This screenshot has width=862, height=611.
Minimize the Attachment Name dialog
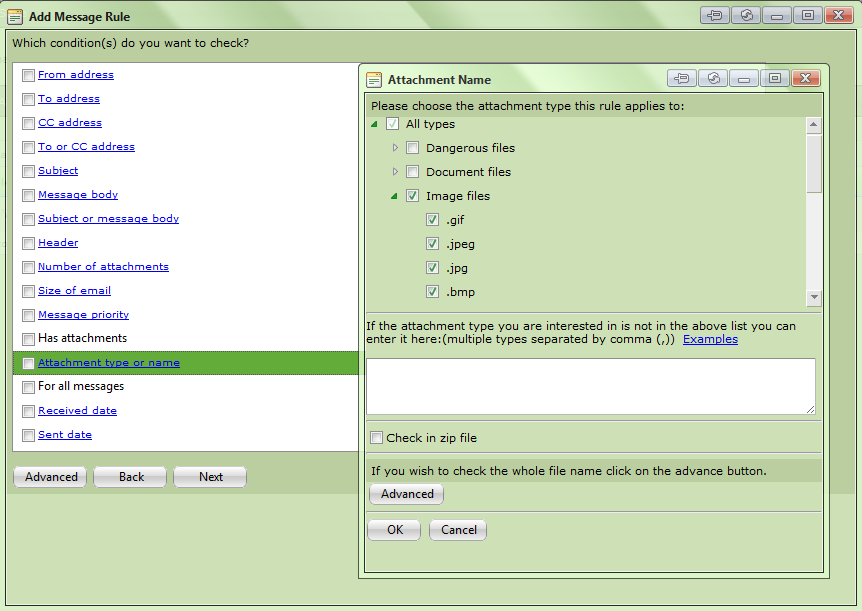pos(744,78)
